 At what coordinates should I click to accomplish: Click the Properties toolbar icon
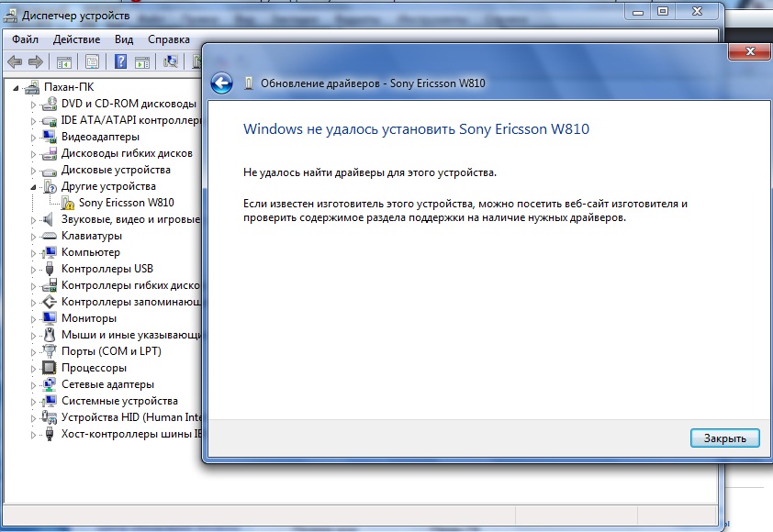pos(93,62)
